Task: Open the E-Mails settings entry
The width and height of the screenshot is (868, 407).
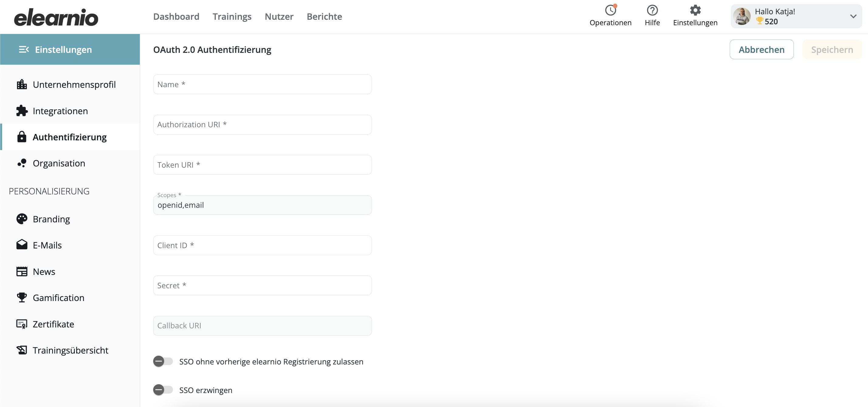Action: [70, 245]
